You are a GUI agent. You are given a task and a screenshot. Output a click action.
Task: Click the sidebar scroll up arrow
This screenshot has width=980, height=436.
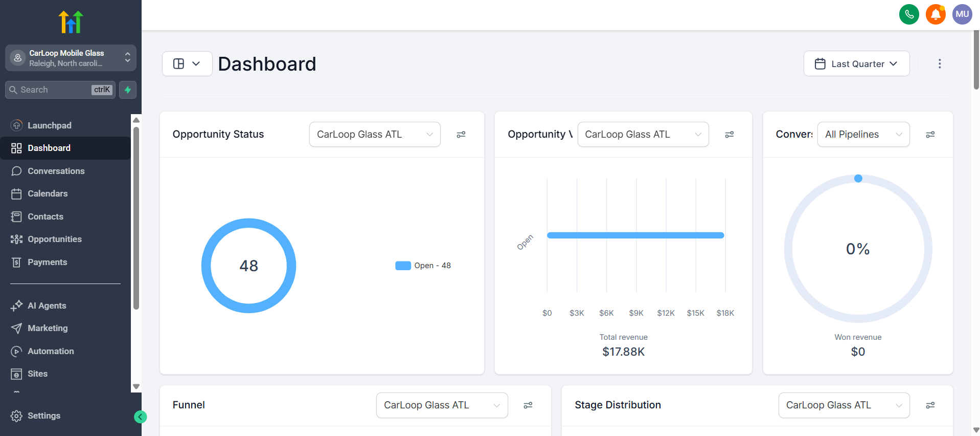point(136,120)
